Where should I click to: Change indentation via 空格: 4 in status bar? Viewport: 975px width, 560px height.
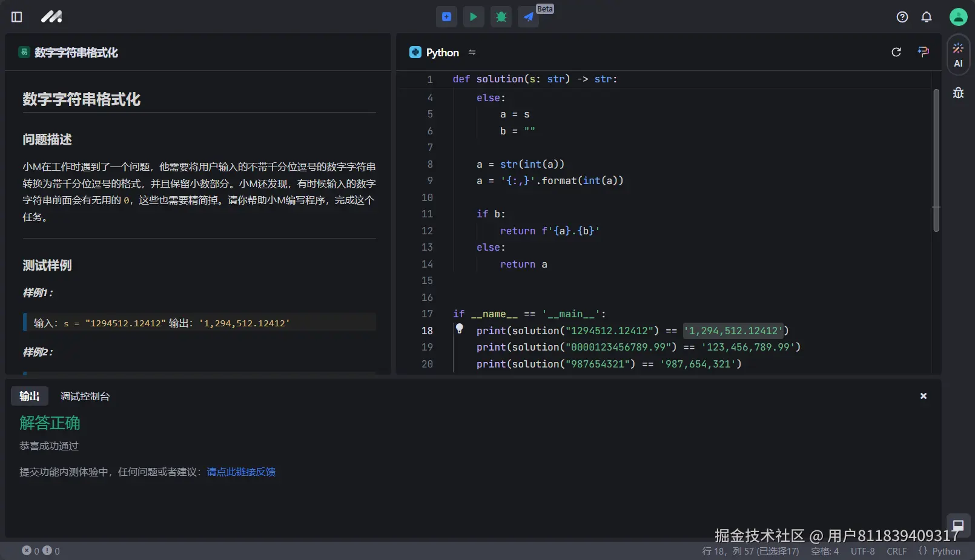(824, 551)
